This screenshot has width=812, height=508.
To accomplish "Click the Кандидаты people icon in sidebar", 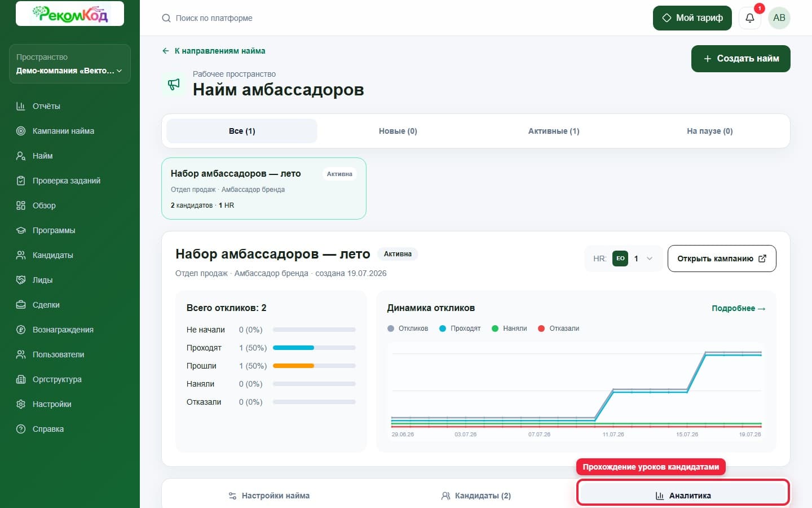I will click(x=21, y=255).
